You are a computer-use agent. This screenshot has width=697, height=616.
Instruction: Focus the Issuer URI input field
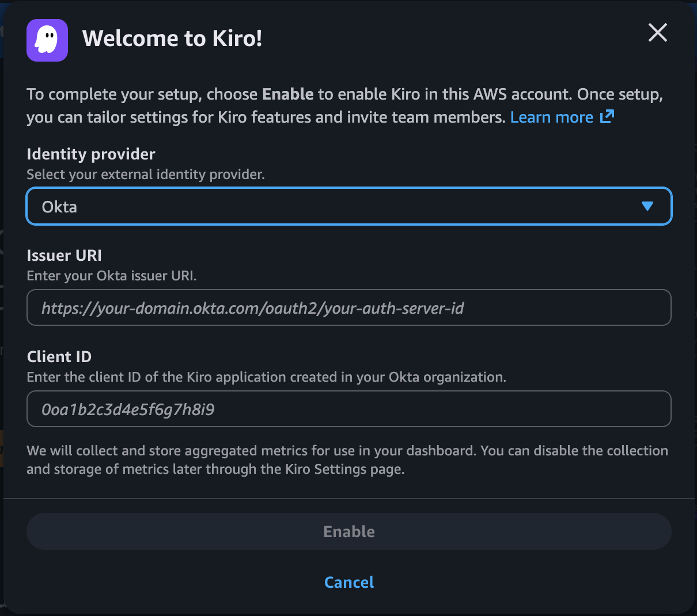point(348,308)
